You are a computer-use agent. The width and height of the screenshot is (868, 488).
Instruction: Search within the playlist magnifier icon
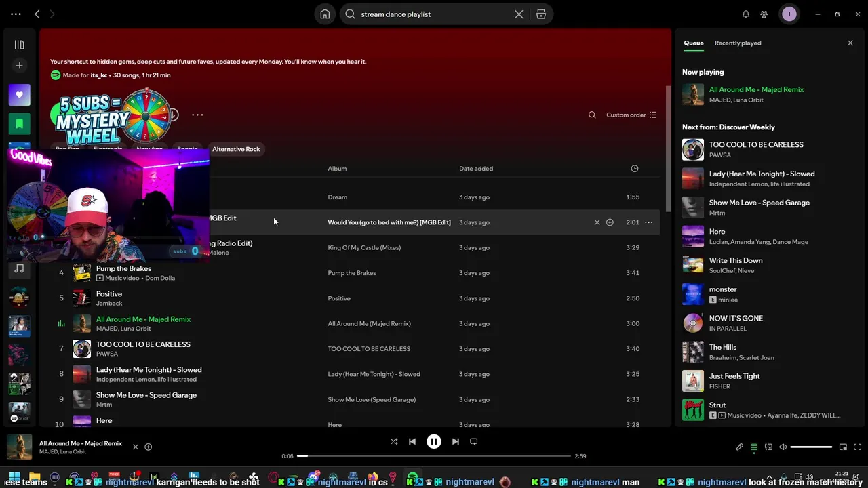(592, 115)
